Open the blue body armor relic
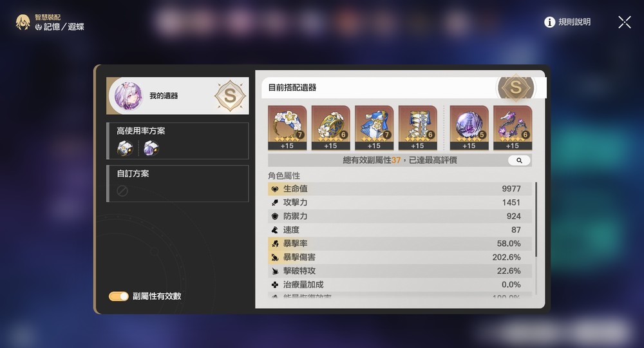The image size is (644, 348). [x=374, y=128]
